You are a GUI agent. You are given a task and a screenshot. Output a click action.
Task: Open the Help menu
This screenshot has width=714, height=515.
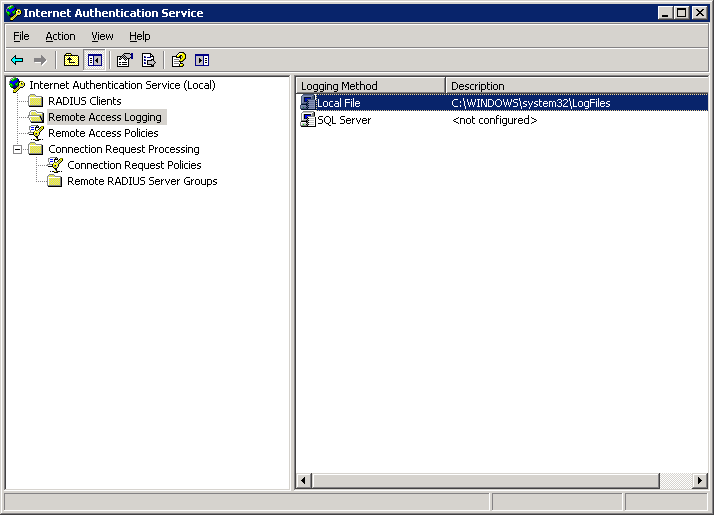point(139,36)
